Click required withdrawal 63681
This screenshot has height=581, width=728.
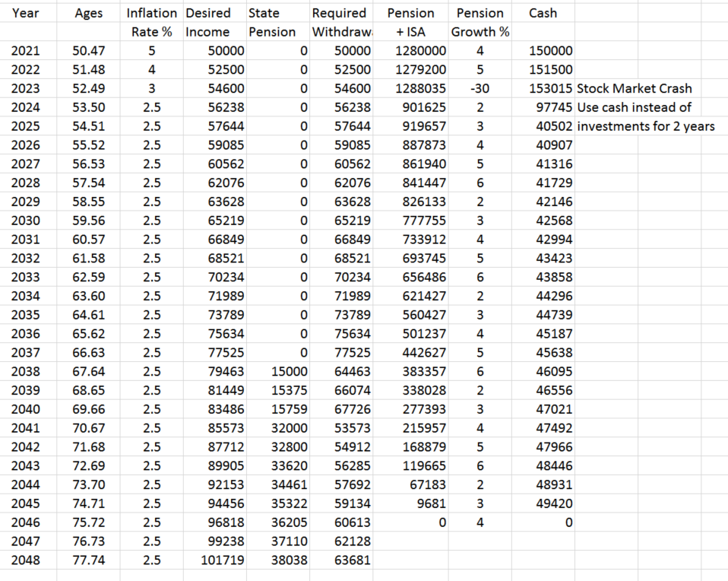[340, 560]
